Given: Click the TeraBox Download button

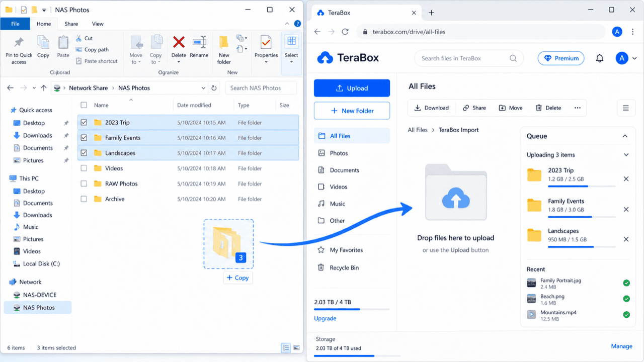Looking at the screenshot, I should pyautogui.click(x=431, y=108).
